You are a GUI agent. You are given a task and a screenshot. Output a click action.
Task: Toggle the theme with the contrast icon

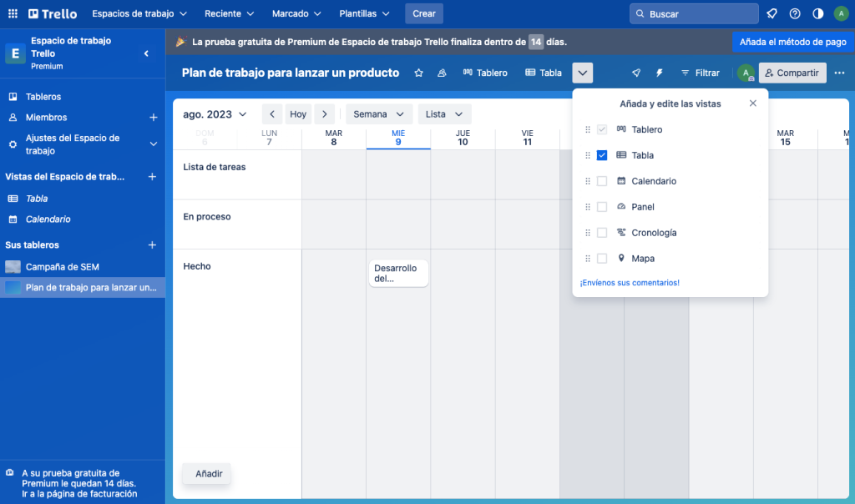click(817, 13)
